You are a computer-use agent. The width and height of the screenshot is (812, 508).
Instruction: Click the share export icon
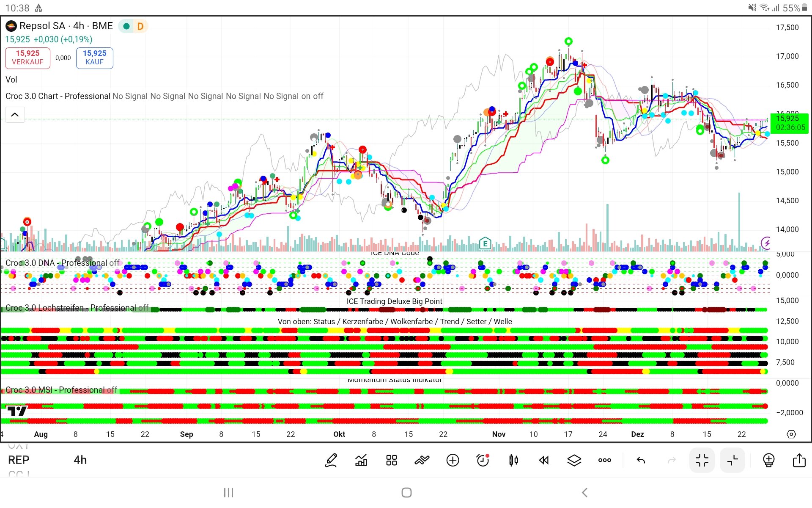[x=799, y=460]
